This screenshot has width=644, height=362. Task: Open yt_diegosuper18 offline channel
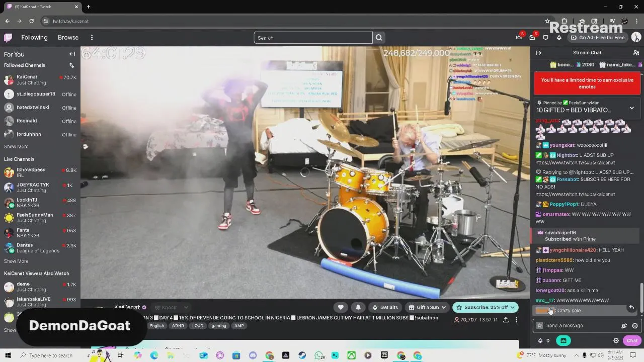(x=40, y=94)
